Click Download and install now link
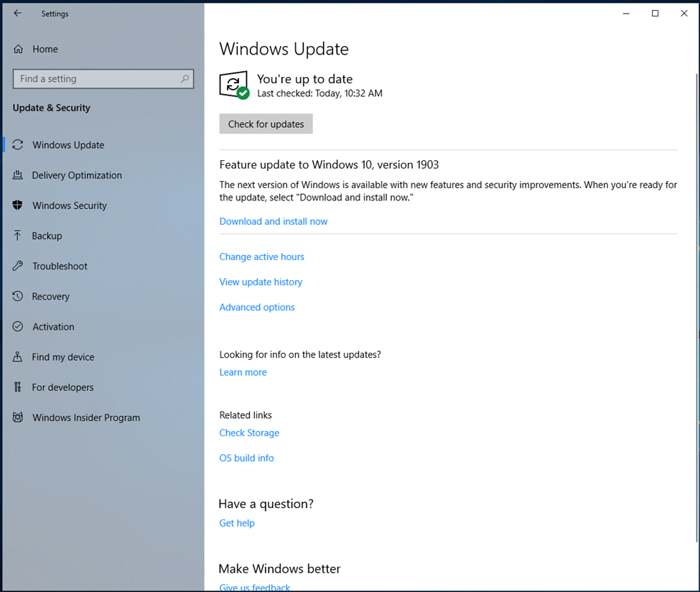Image resolution: width=700 pixels, height=592 pixels. pos(274,221)
